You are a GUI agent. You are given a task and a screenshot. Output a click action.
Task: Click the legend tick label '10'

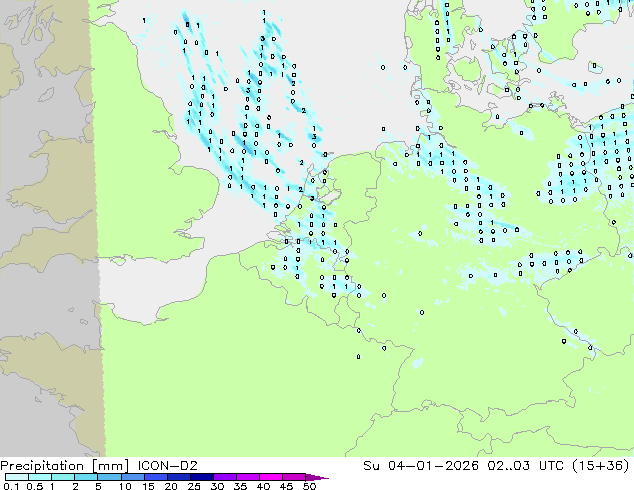point(125,486)
